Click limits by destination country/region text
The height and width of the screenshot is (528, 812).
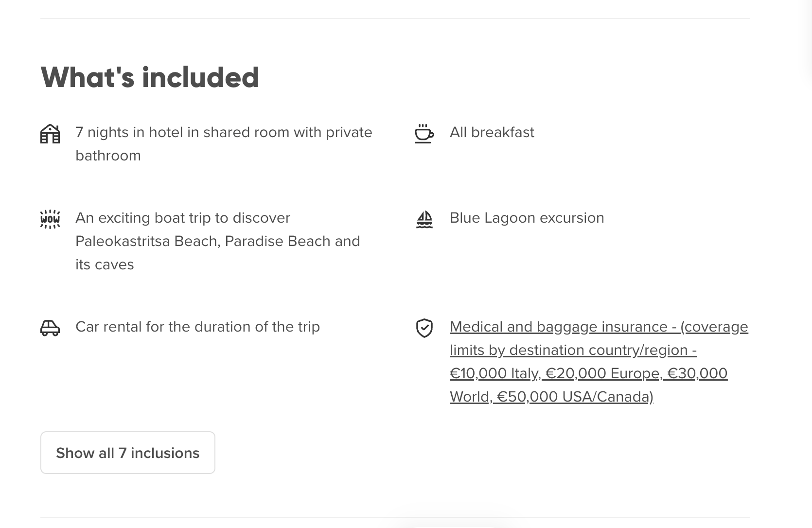573,350
